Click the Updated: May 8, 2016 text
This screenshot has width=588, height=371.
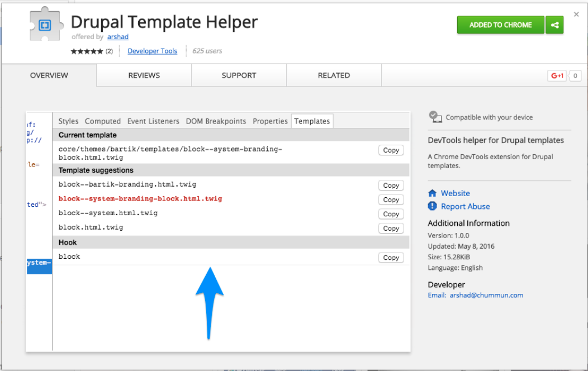tap(461, 246)
